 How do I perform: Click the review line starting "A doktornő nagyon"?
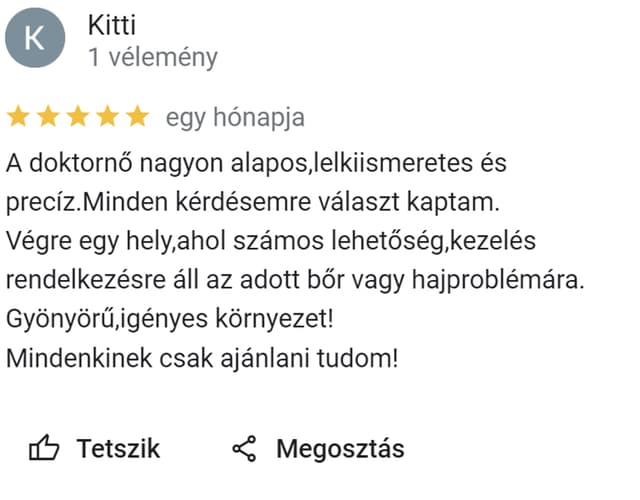pos(256,163)
